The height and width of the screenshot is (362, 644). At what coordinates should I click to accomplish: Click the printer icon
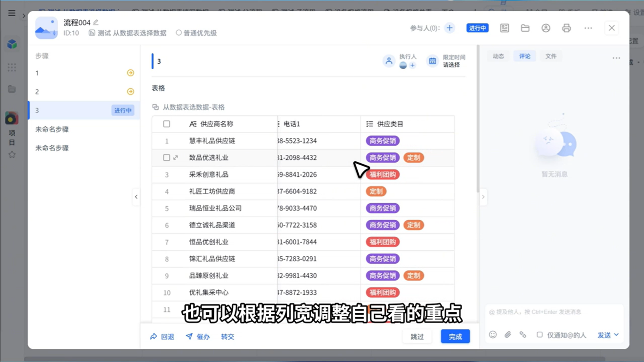566,28
